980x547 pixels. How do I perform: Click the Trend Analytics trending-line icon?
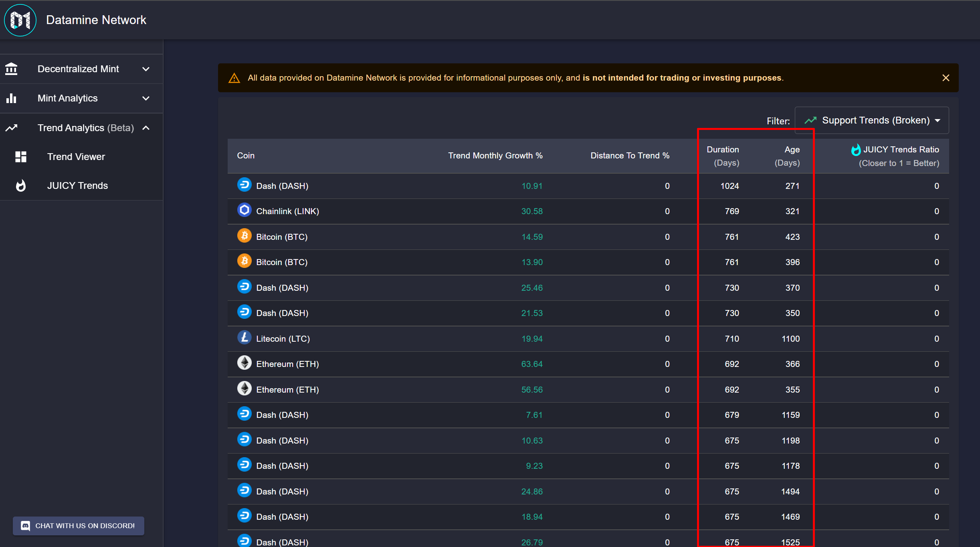11,128
